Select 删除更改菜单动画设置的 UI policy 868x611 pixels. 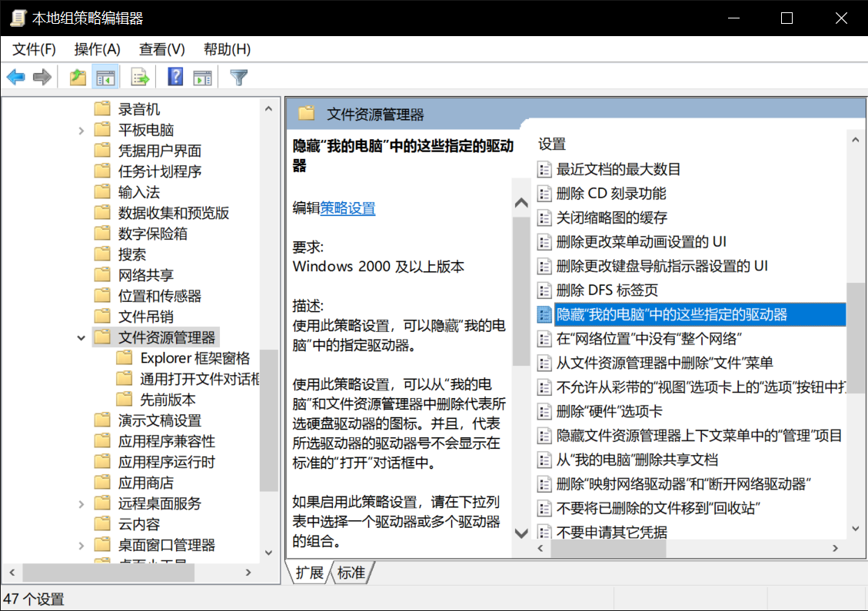click(641, 242)
